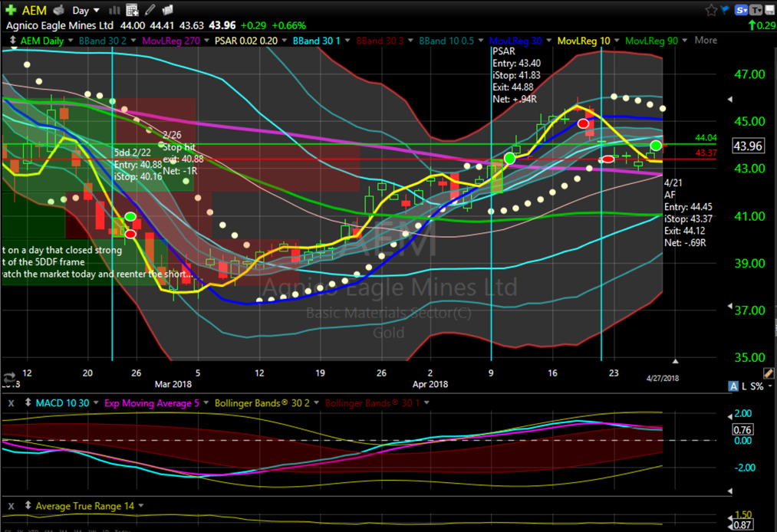Click the arrow marker beside 2.00 on MACD scale
The width and height of the screenshot is (777, 532).
730,416
